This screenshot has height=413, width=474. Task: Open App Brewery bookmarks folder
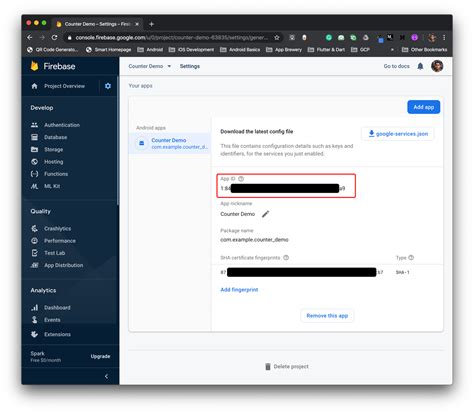[284, 50]
